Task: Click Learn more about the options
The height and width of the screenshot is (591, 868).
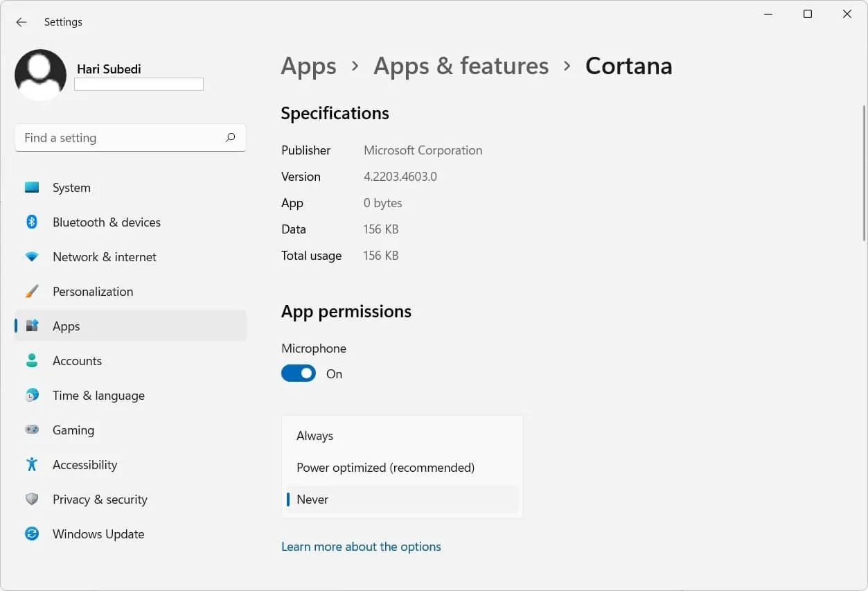Action: [361, 546]
